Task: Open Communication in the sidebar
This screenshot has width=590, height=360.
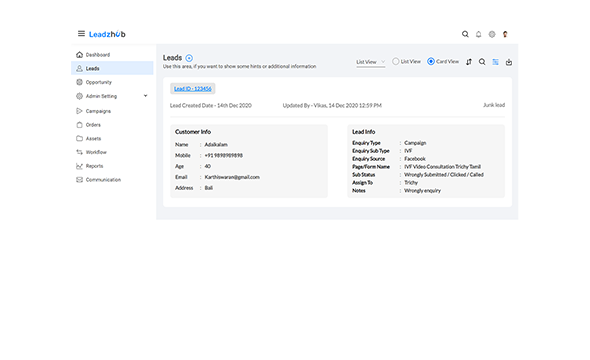Action: 103,179
